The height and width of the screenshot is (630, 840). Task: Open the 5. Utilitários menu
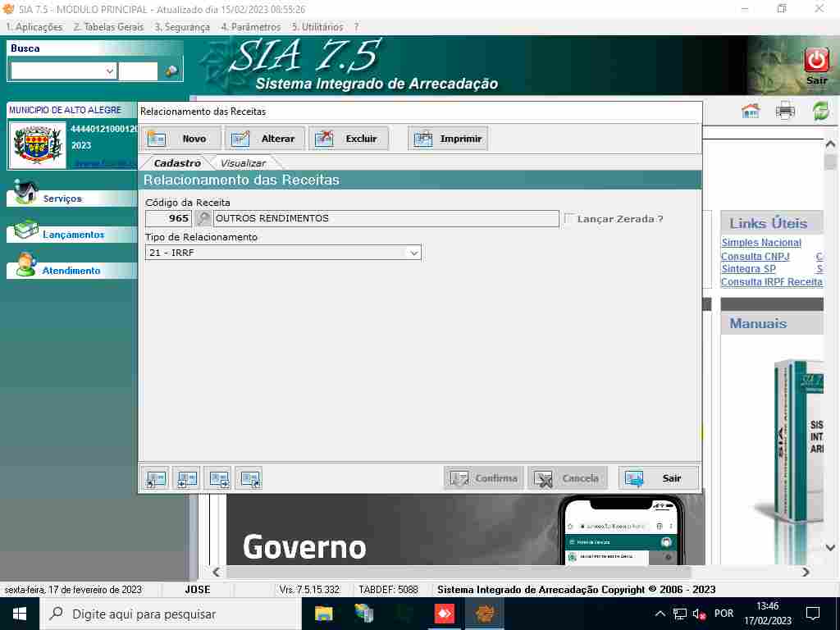tap(317, 27)
